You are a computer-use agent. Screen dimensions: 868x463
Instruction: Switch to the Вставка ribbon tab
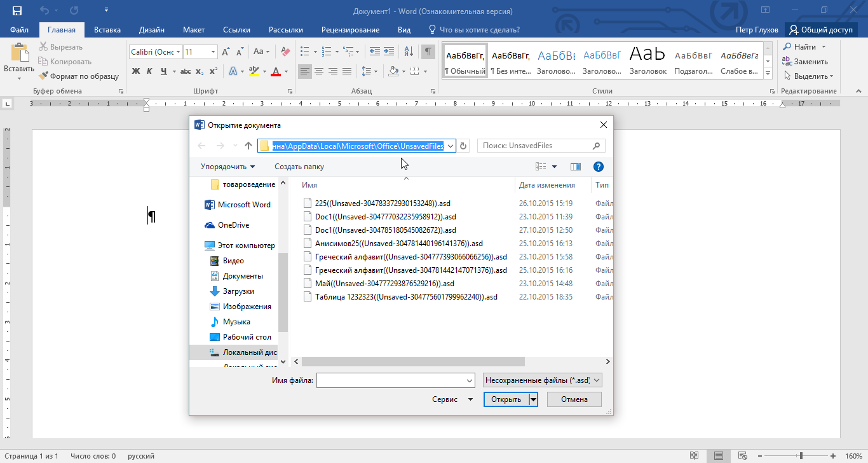click(x=107, y=30)
